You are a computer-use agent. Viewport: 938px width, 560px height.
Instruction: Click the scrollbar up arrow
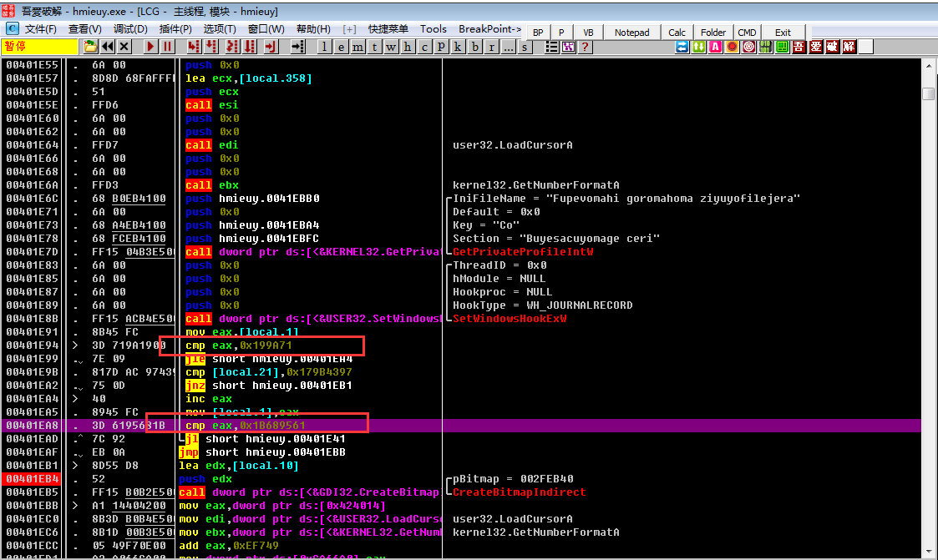coord(929,66)
